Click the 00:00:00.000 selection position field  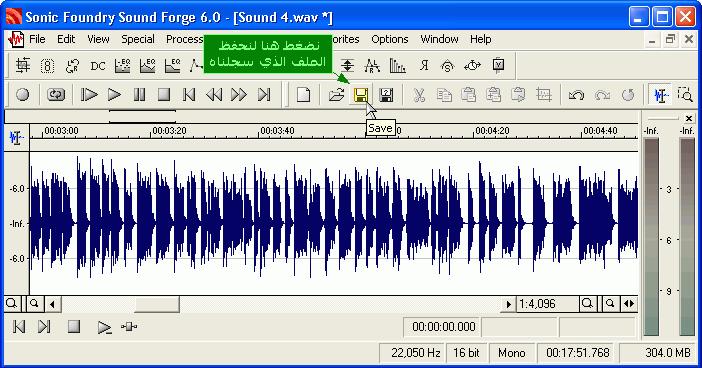(443, 327)
